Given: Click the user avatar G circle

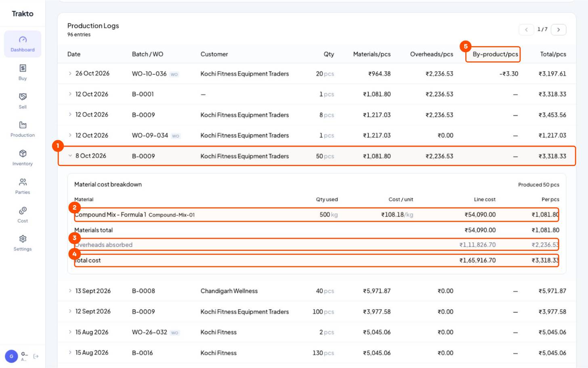Looking at the screenshot, I should (x=11, y=356).
